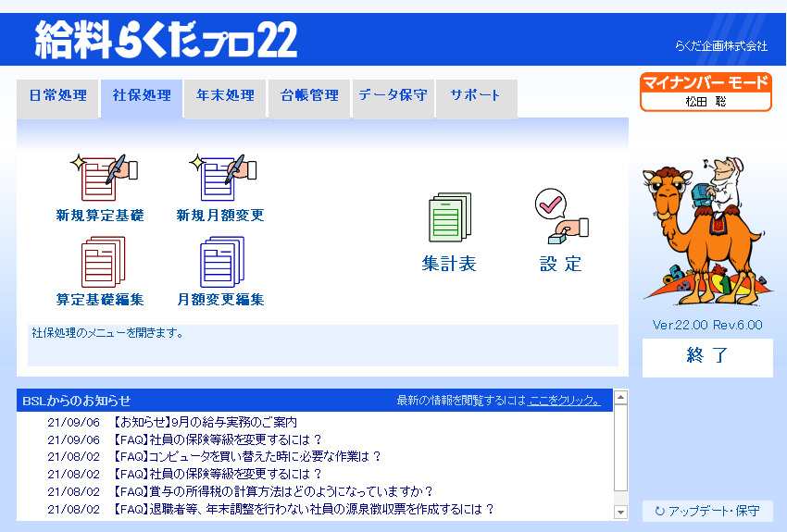Click the 終了 exit button
Image resolution: width=787 pixels, height=532 pixels.
pyautogui.click(x=707, y=357)
